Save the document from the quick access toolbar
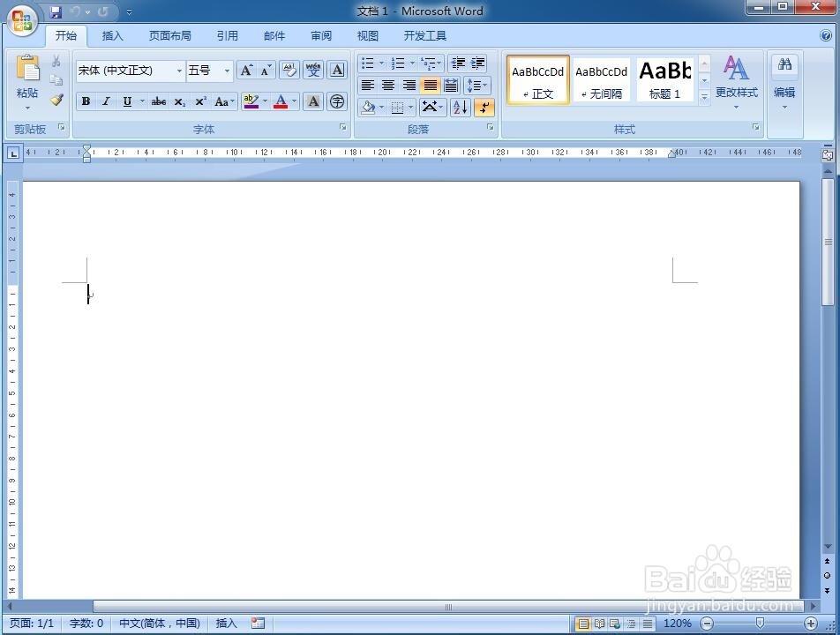Viewport: 840px width, 635px height. [56, 11]
